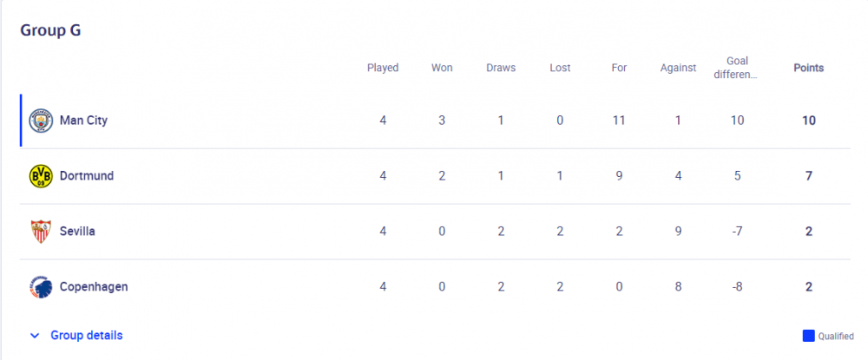Open the Man City team name
This screenshot has height=360, width=868.
pos(83,121)
